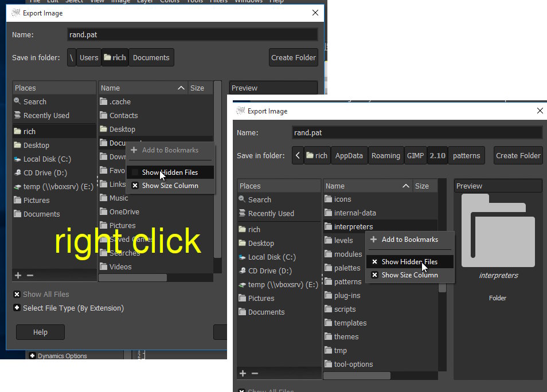Click Name column sort arrow in right dialog
547x392 pixels.
point(406,186)
